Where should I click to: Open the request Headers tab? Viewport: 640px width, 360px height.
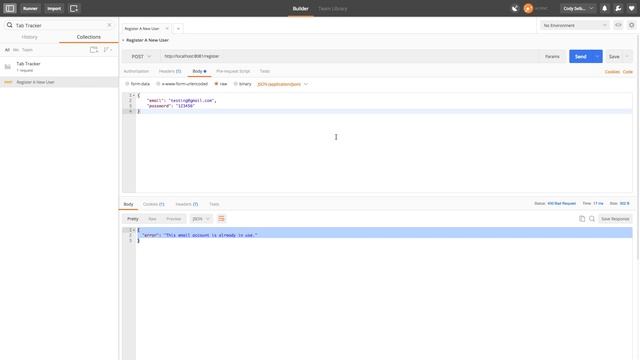[x=170, y=71]
